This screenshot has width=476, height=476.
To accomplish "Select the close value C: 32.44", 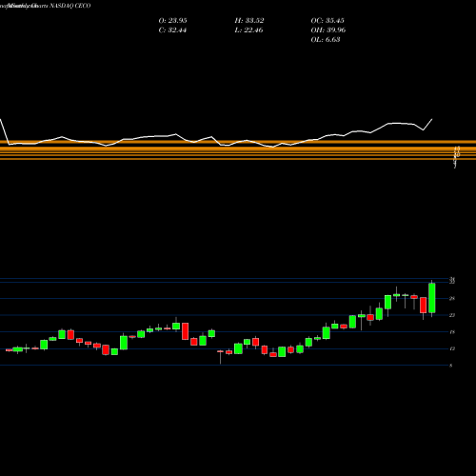I will (x=172, y=30).
